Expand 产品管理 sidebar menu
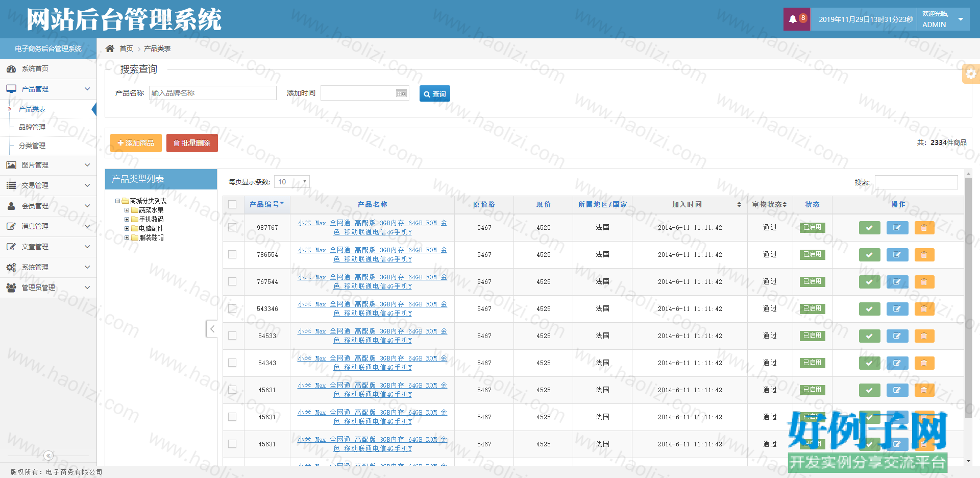This screenshot has width=980, height=478. [x=48, y=89]
